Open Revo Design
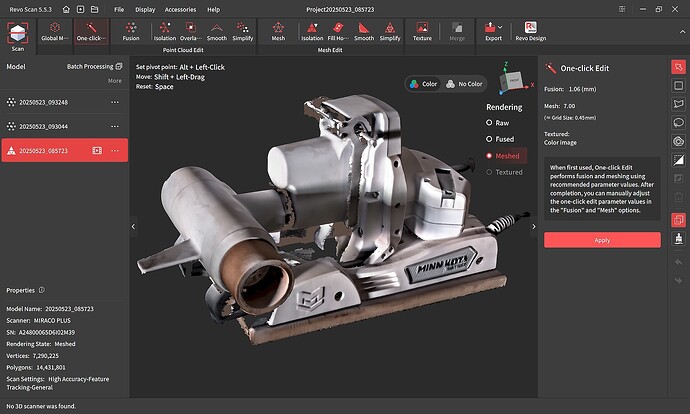The width and height of the screenshot is (690, 414). (x=530, y=32)
